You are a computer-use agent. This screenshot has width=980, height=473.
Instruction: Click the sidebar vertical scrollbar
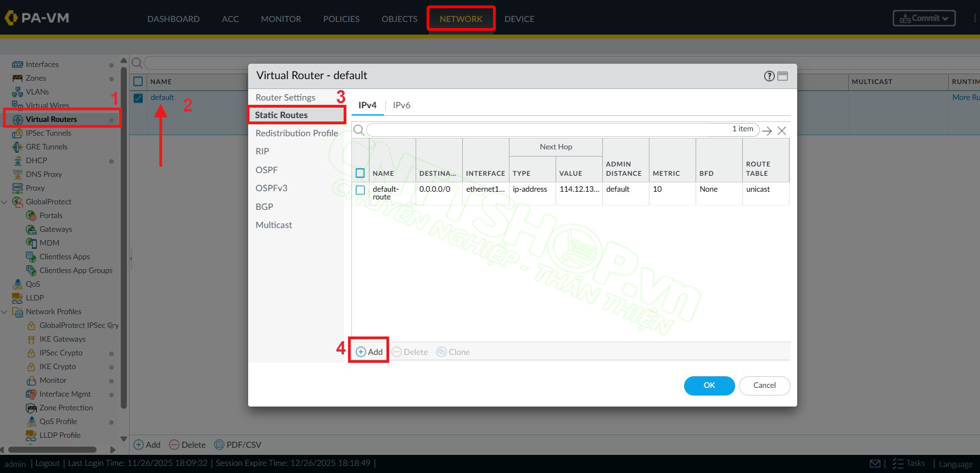124,236
